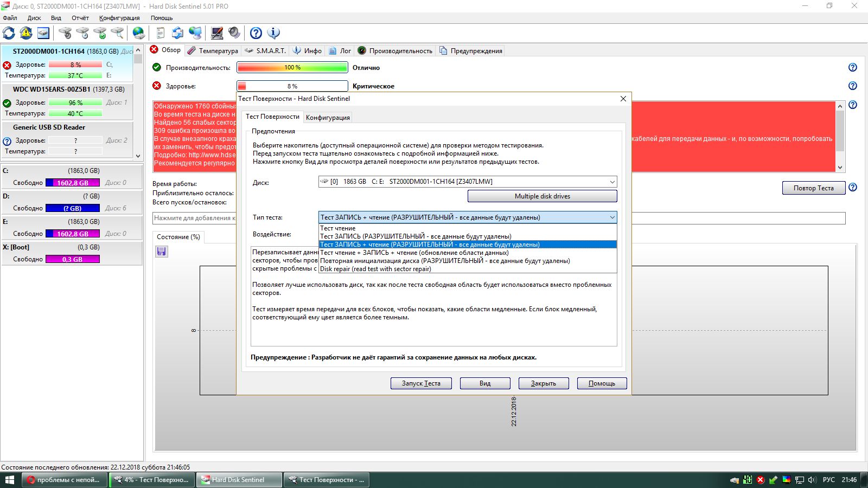868x488 pixels.
Task: Click the refresh SMART data toolbar icon
Action: (x=9, y=33)
